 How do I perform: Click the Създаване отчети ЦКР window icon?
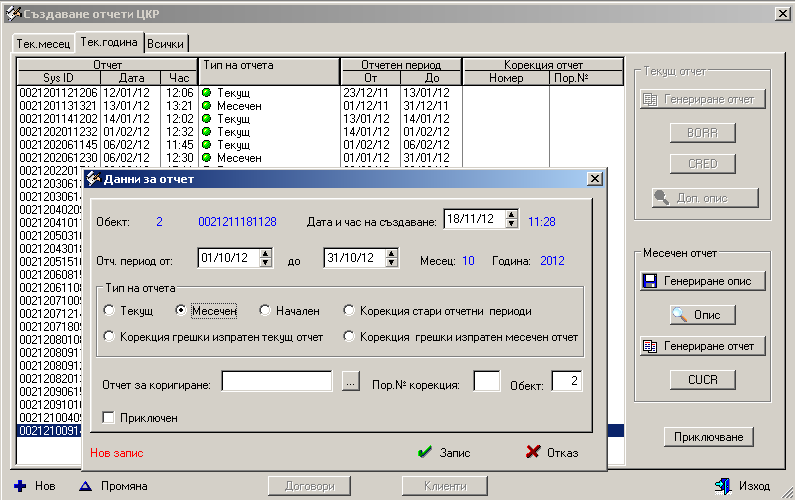click(x=13, y=14)
